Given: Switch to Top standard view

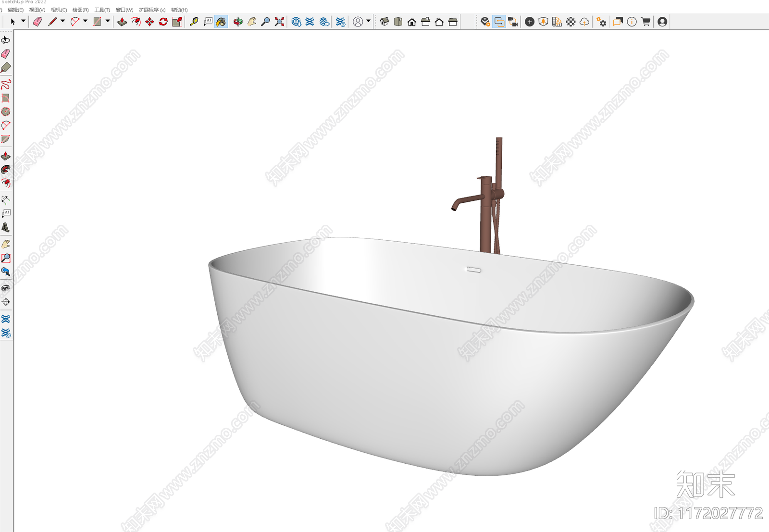Looking at the screenshot, I should 398,22.
